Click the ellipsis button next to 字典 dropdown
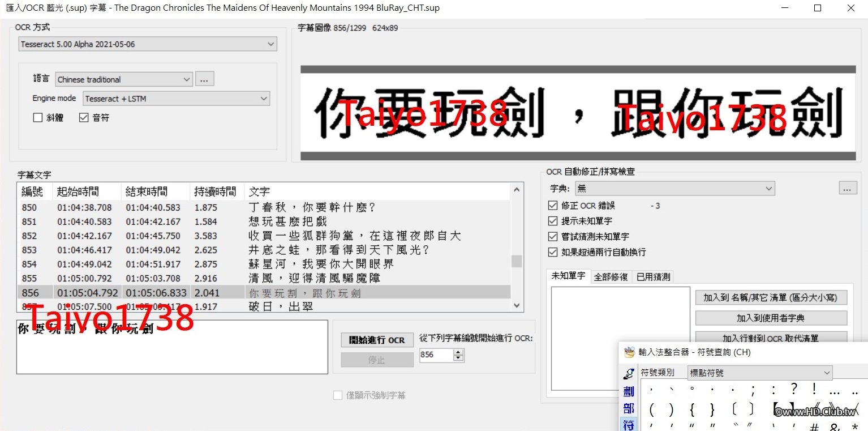868x431 pixels. click(847, 189)
